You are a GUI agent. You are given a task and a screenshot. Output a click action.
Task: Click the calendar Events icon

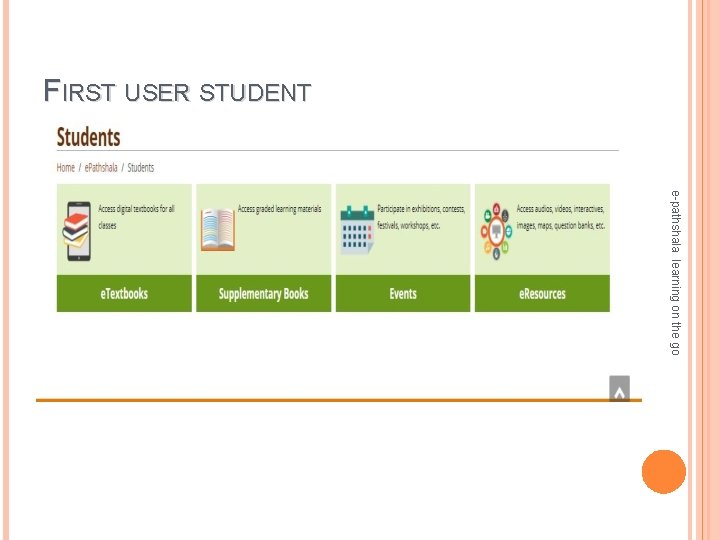click(x=357, y=230)
